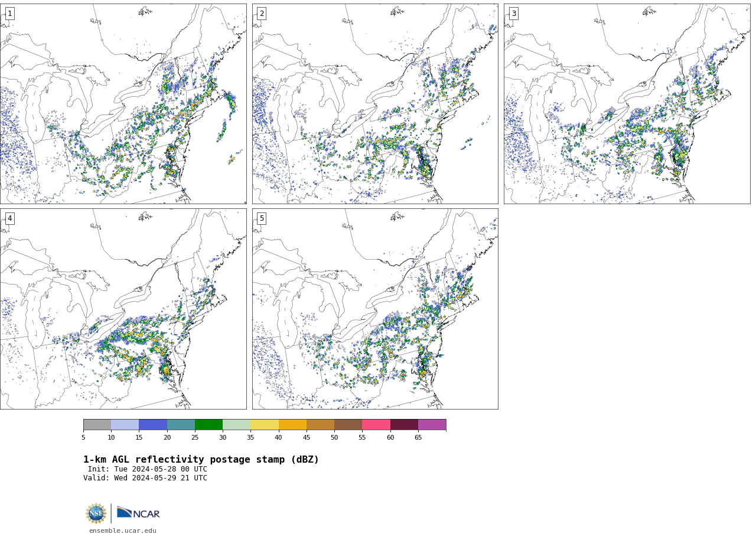This screenshot has width=756, height=537.
Task: Click the tan 45-50 dBZ swatch
Action: click(320, 425)
